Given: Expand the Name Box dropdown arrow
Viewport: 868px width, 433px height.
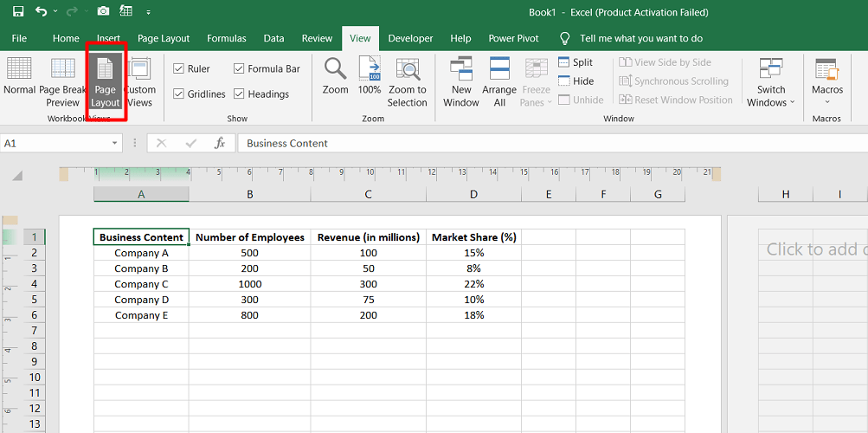Looking at the screenshot, I should (115, 144).
